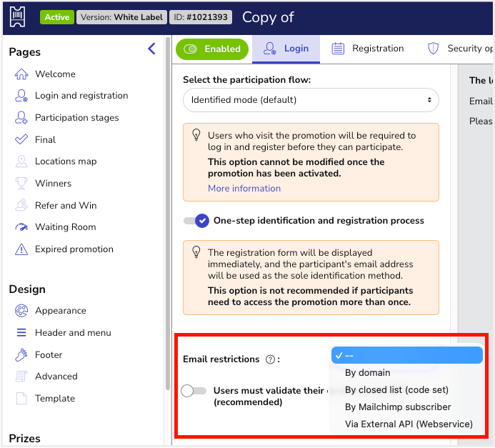Switch to the Security options tab
This screenshot has width=495, height=448.
(460, 49)
